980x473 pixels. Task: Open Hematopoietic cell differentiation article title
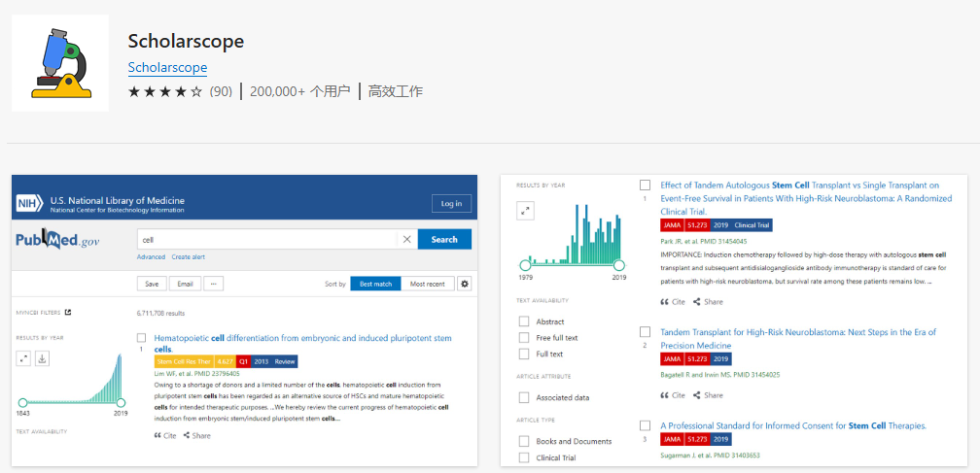(x=302, y=343)
